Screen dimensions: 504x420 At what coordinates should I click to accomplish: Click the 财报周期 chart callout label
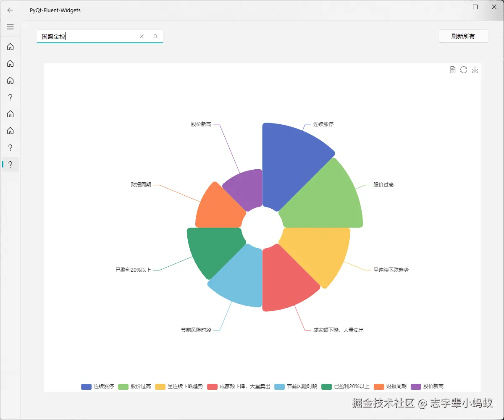(x=141, y=185)
